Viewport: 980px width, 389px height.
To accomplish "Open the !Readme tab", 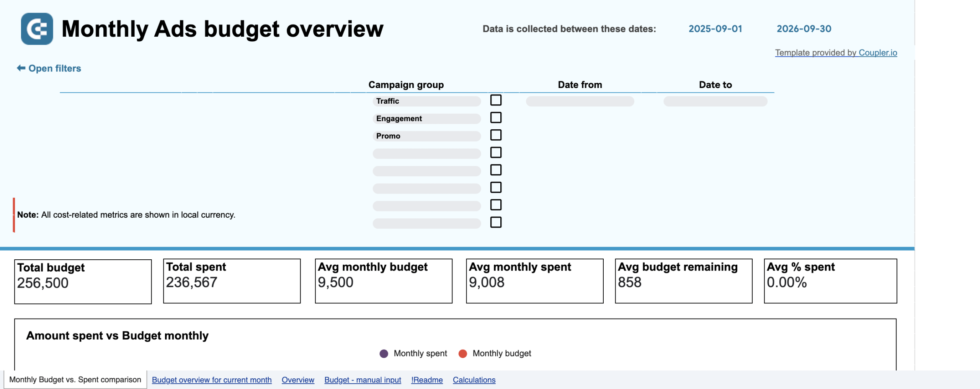I will (427, 380).
